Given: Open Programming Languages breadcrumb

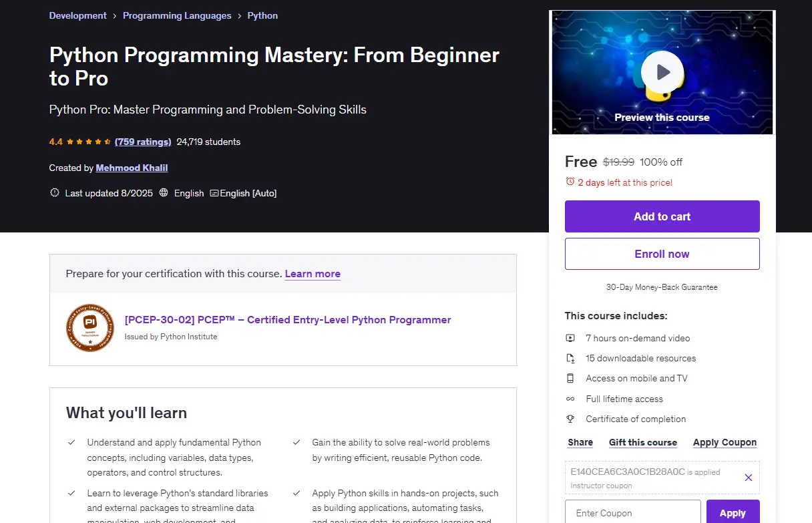Looking at the screenshot, I should click(177, 15).
